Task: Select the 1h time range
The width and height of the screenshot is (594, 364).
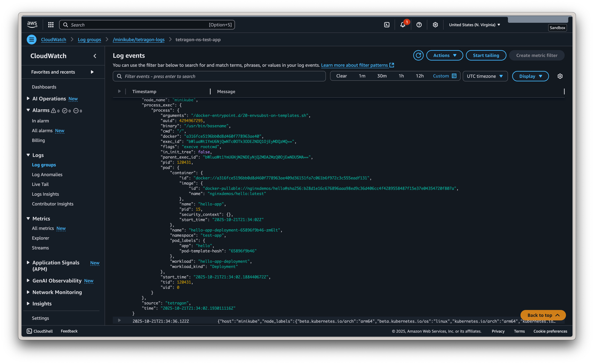Action: coord(401,76)
